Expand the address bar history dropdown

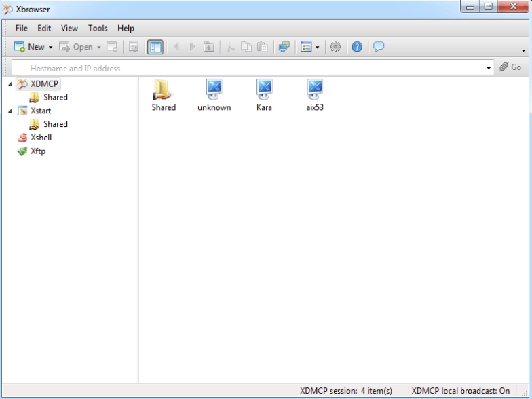coord(489,68)
